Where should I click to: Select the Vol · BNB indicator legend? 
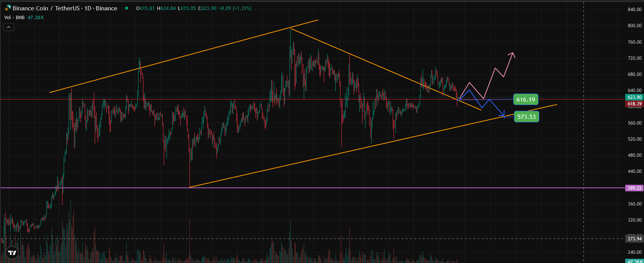pyautogui.click(x=15, y=18)
